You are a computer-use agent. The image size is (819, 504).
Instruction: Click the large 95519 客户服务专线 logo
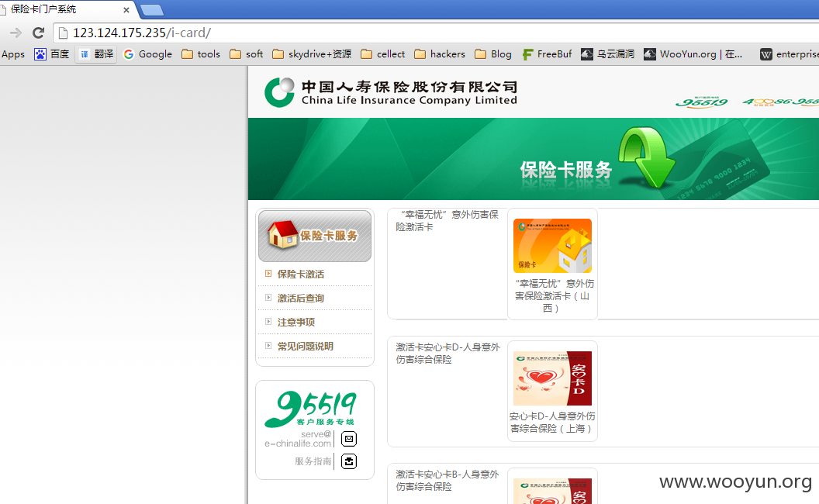click(310, 409)
